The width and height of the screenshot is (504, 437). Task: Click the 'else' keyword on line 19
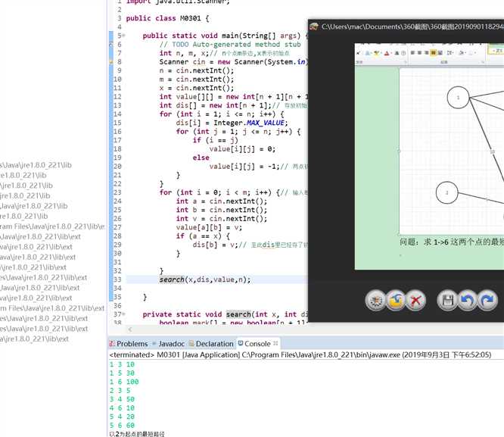201,158
